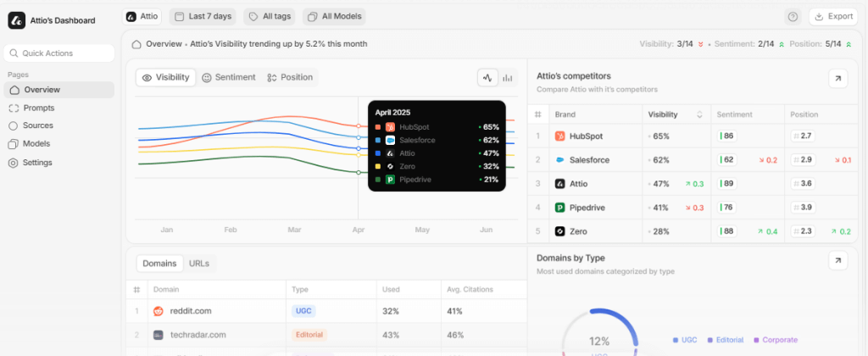Expand the Attio's competitors panel arrow
Viewport: 868px width, 356px height.
click(x=837, y=78)
